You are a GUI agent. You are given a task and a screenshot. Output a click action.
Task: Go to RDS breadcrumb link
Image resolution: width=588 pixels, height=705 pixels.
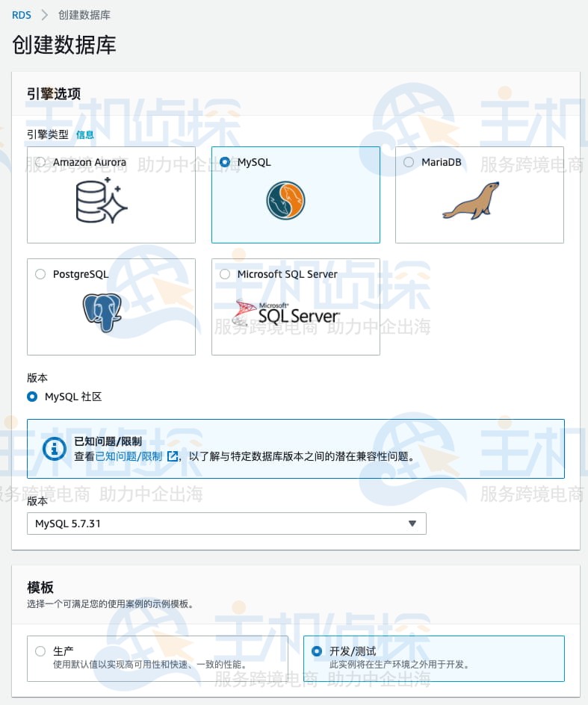pos(22,15)
